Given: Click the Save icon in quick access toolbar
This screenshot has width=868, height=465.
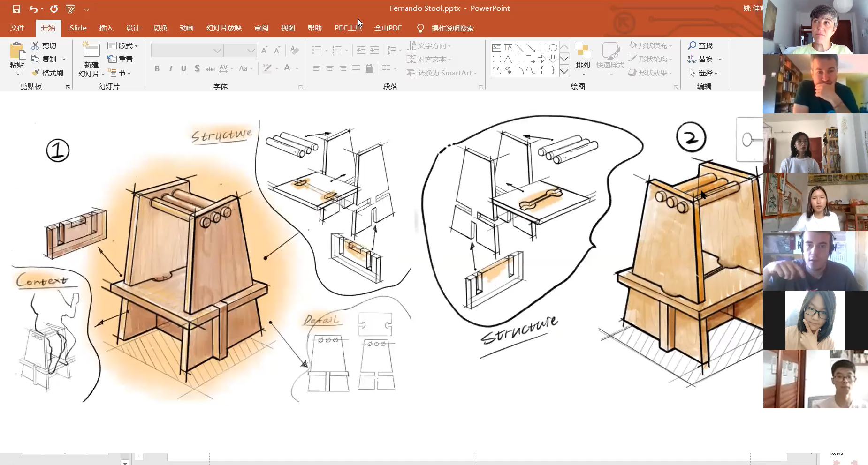Looking at the screenshot, I should [16, 9].
